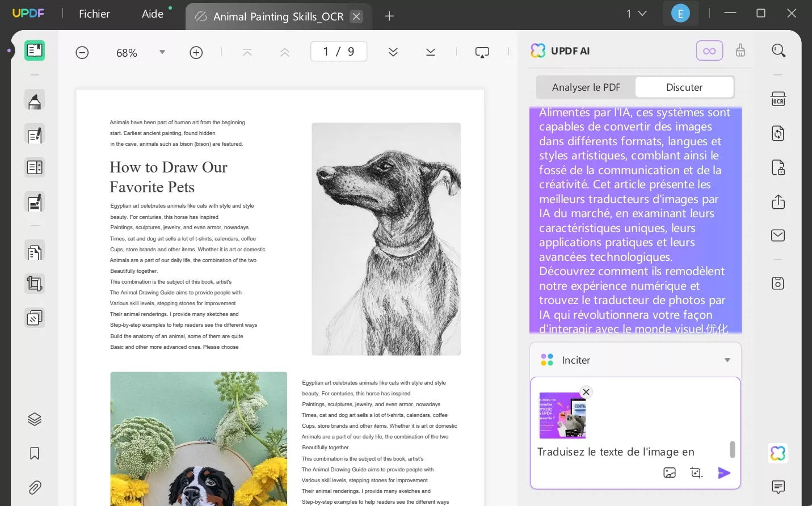This screenshot has height=506, width=812.
Task: Open the Attachments paperclip panel
Action: point(35,487)
